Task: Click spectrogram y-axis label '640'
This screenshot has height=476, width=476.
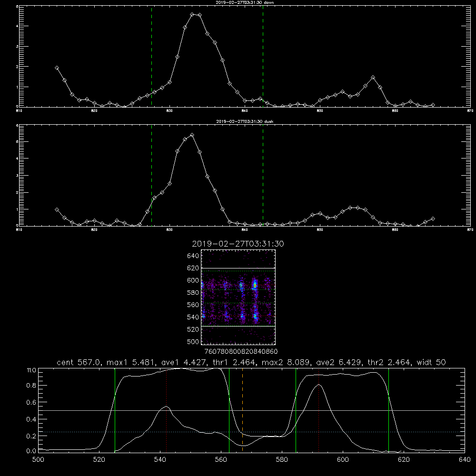Action: [193, 256]
